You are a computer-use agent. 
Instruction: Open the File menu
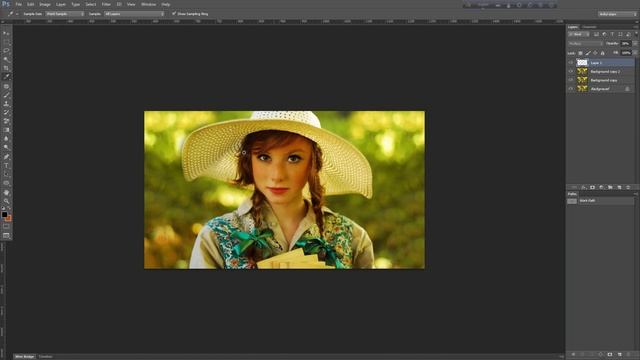pyautogui.click(x=19, y=4)
